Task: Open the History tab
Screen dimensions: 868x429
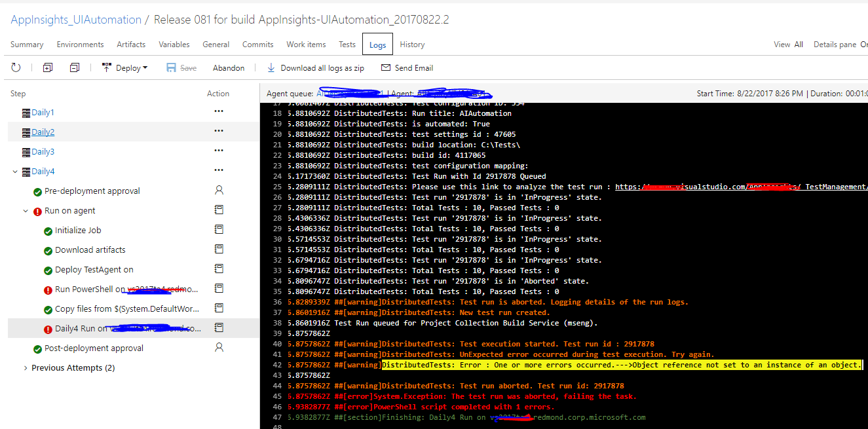Action: 412,45
